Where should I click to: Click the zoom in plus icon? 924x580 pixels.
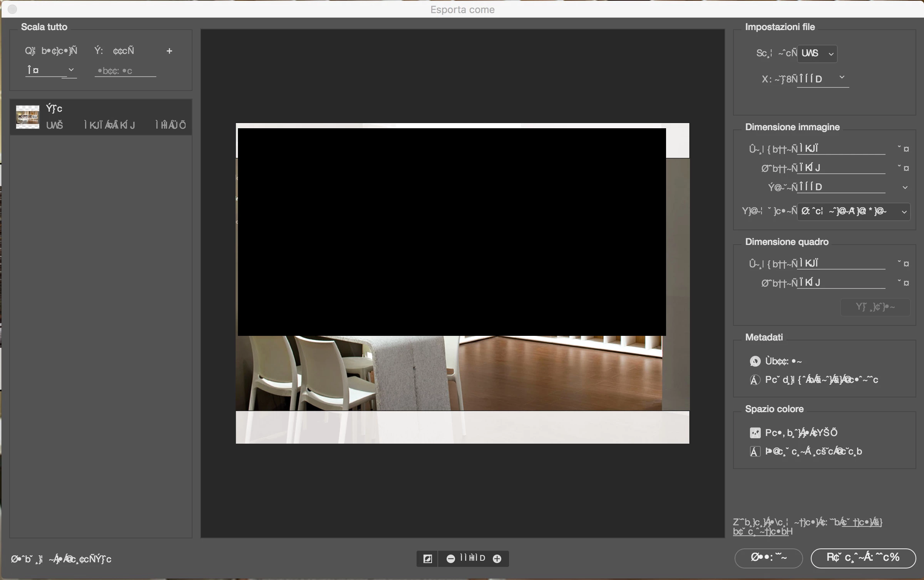pyautogui.click(x=497, y=558)
